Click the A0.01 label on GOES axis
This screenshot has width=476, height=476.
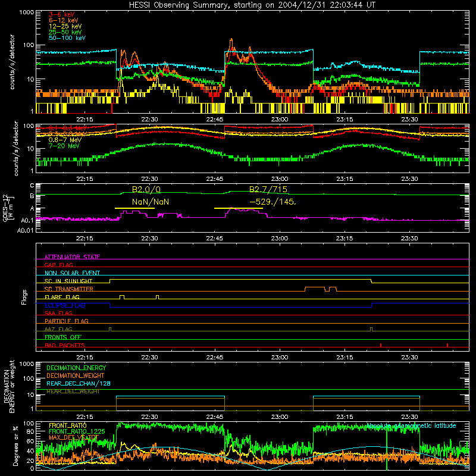pos(25,231)
